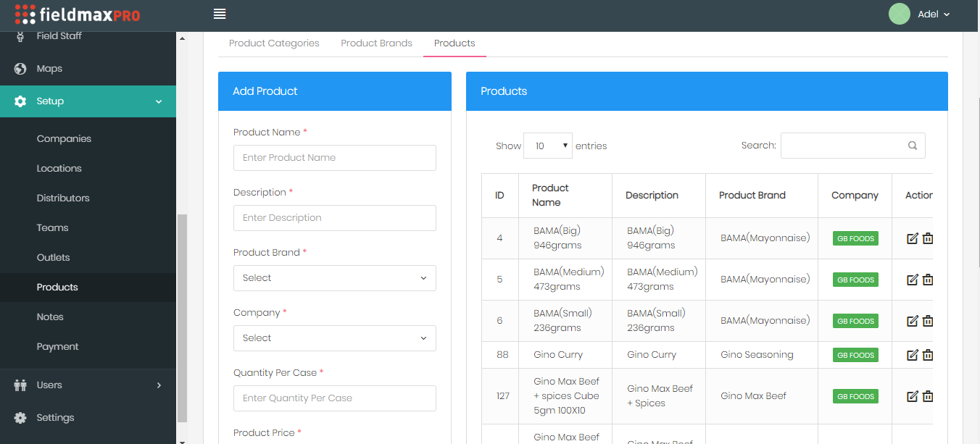Click the sidebar scroll up arrow
The height and width of the screenshot is (444, 980).
click(182, 38)
